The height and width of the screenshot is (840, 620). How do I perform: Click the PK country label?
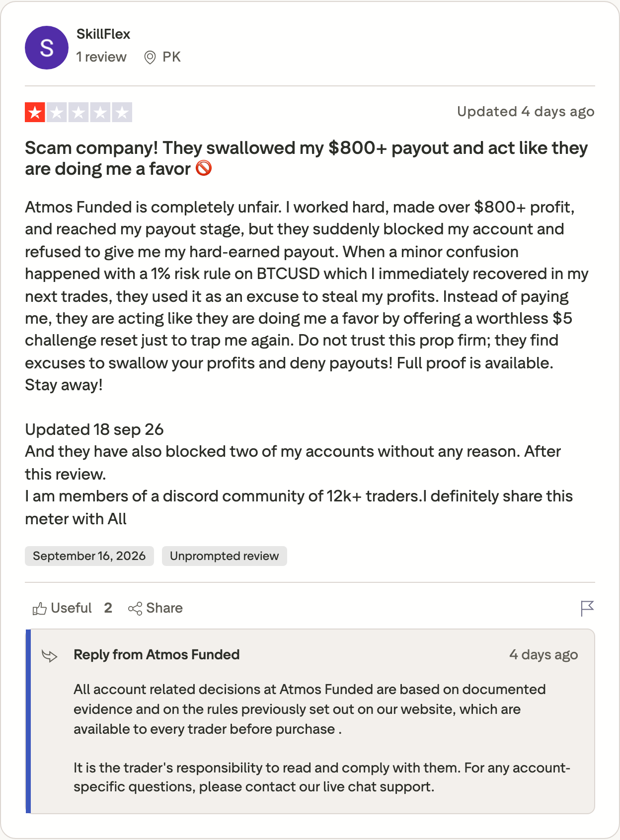coord(171,57)
